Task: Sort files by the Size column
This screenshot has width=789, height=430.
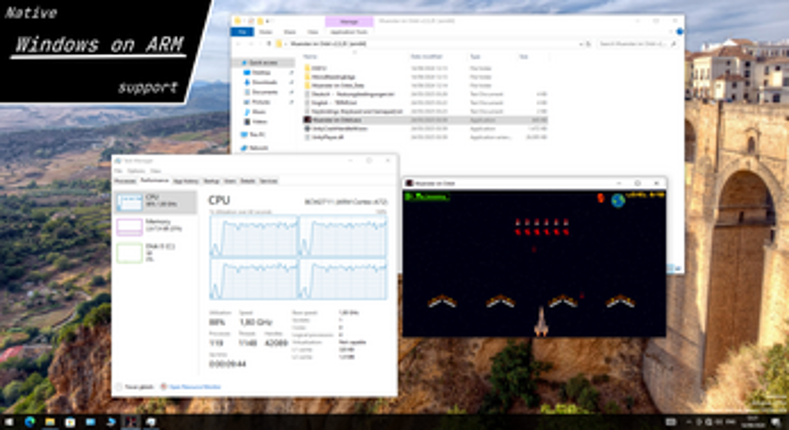Action: tap(523, 56)
